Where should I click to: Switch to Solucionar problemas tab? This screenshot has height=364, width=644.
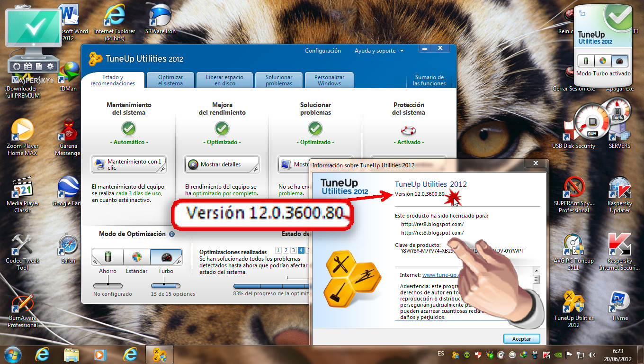pyautogui.click(x=279, y=80)
